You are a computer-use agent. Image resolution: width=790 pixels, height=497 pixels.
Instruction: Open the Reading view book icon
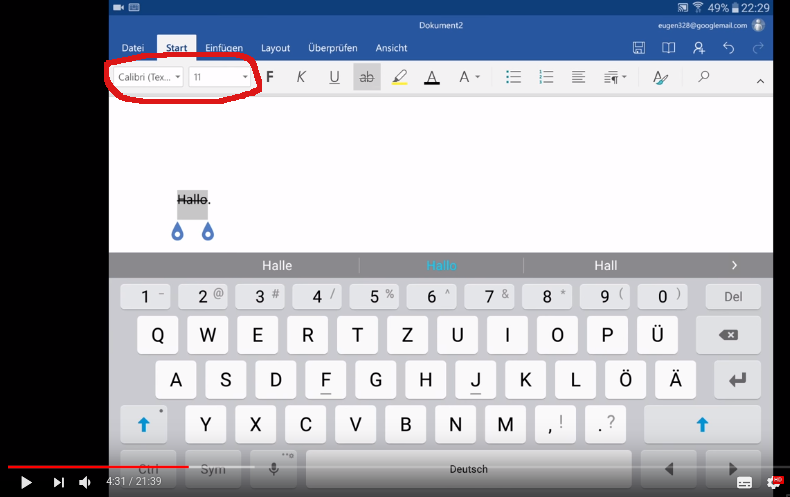tap(668, 47)
